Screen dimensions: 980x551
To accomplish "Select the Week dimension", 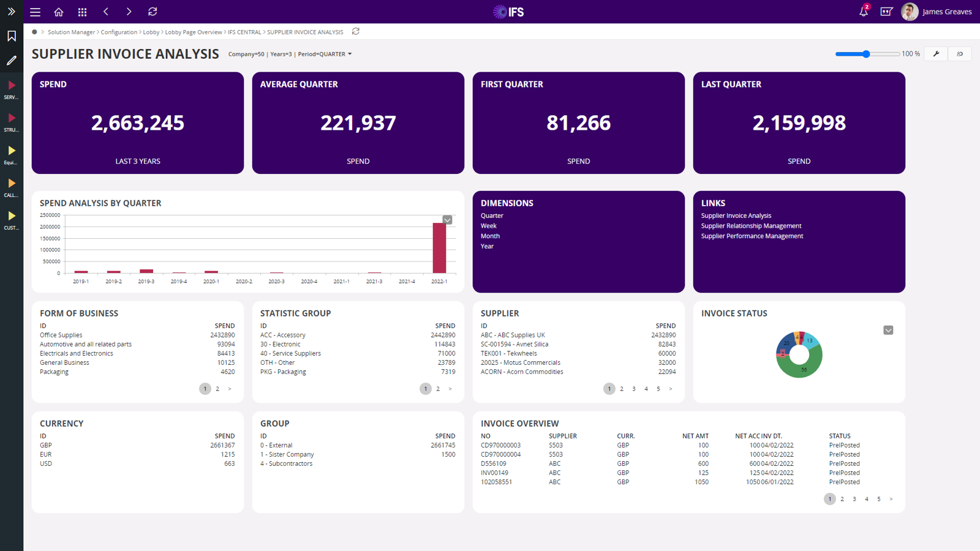I will point(488,226).
